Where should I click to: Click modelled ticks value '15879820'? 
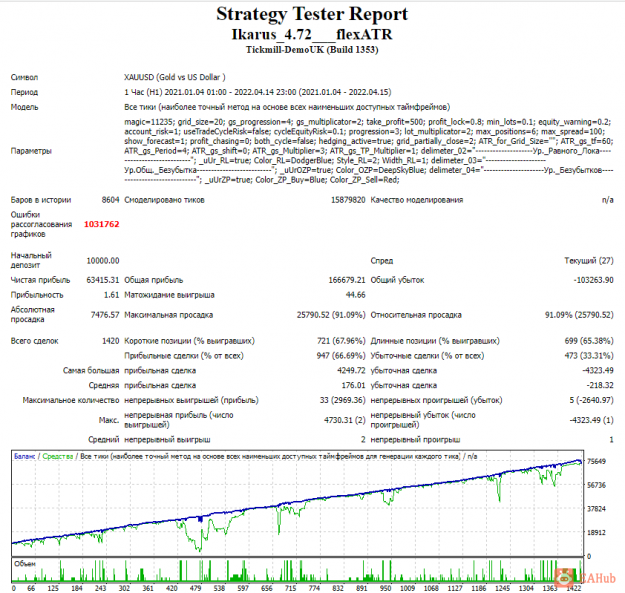348,200
